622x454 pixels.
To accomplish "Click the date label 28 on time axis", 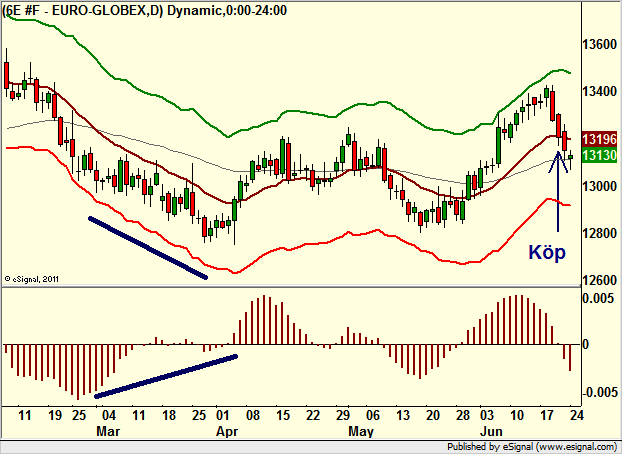I will click(463, 416).
